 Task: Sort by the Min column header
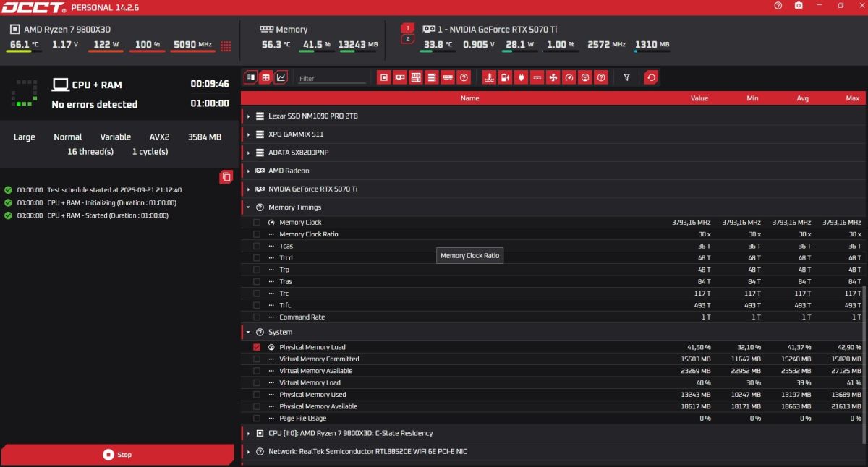coord(752,98)
